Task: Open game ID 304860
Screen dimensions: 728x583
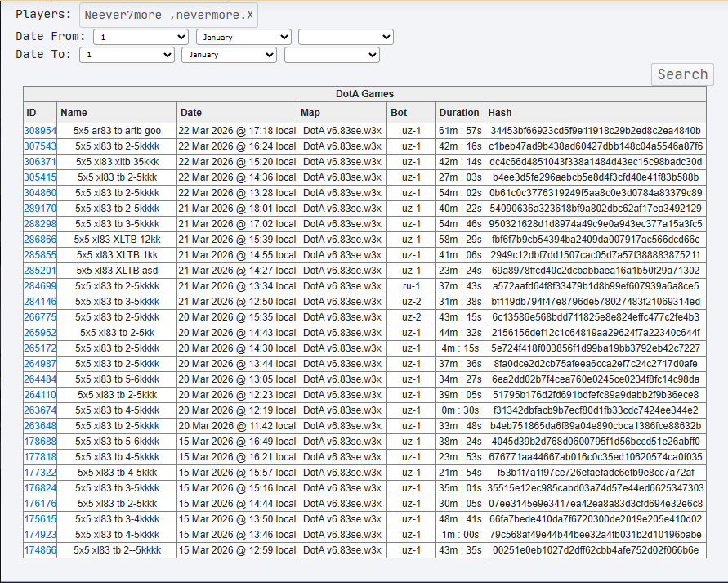Action: coord(40,193)
